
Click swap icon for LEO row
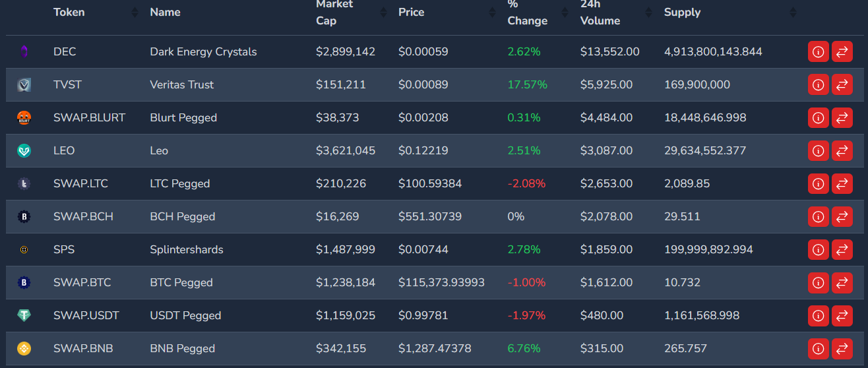pyautogui.click(x=842, y=150)
